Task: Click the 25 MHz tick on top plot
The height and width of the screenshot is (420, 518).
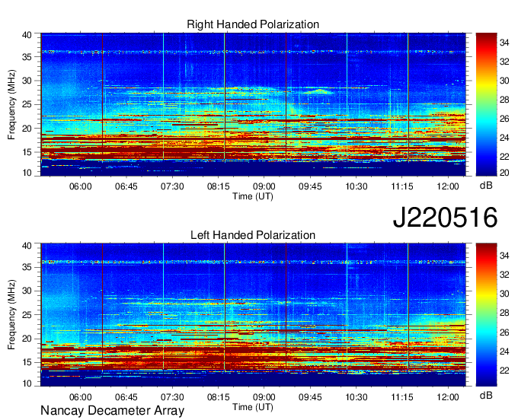Action: coord(27,104)
